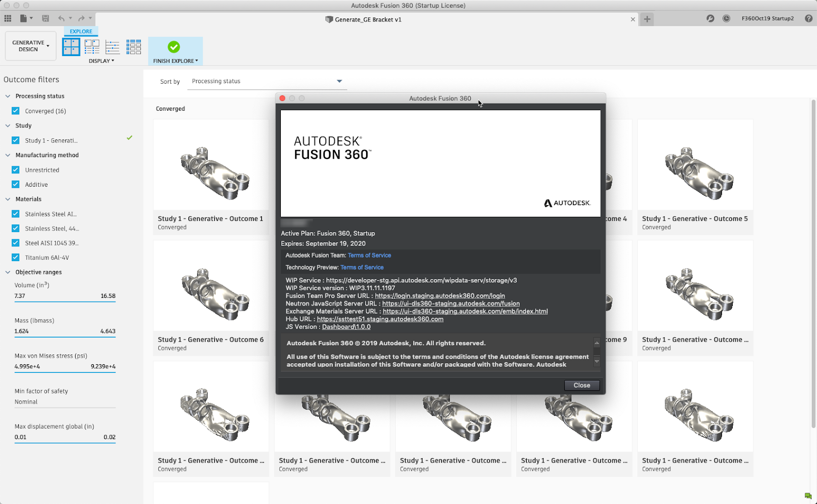Click the green feedback chat icon
817x504 pixels.
click(x=808, y=496)
